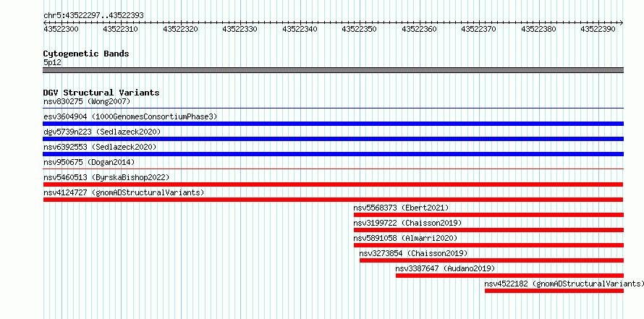Click ruler position 43522320
644x319 pixels.
click(x=181, y=29)
